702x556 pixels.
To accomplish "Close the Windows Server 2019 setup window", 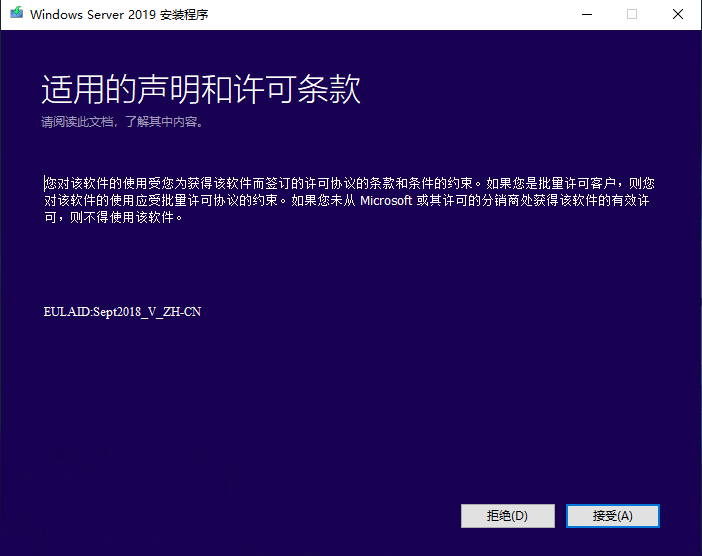I will coord(678,14).
